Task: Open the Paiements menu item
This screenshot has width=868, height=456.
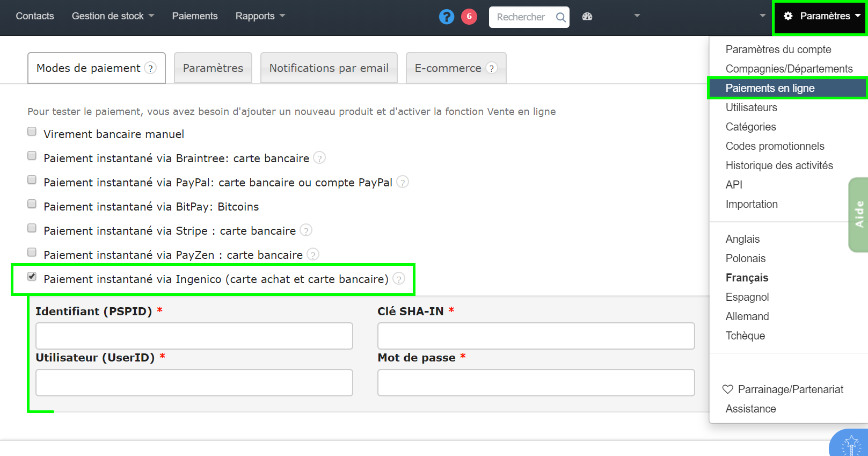Action: coord(195,16)
